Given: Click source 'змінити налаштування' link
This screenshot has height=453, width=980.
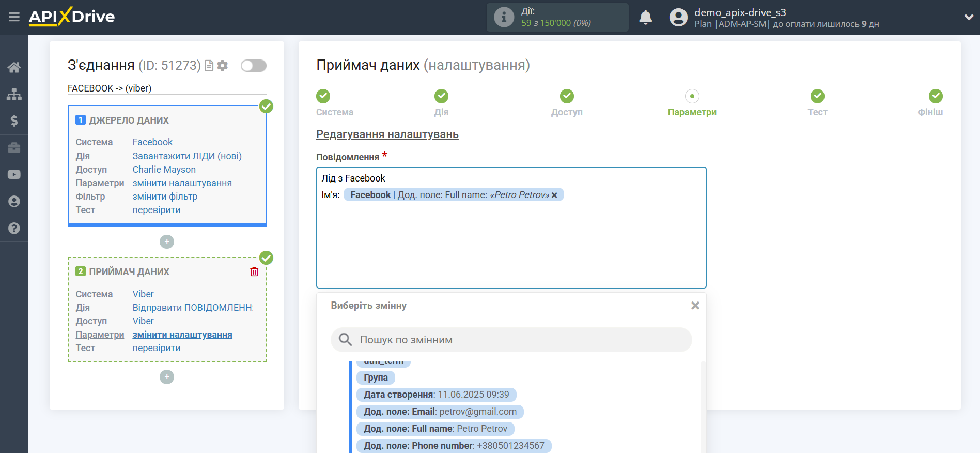Looking at the screenshot, I should pyautogui.click(x=182, y=183).
